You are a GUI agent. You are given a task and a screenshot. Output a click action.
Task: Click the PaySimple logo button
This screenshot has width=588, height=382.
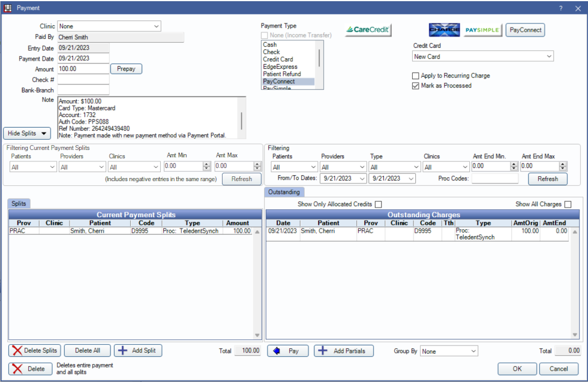point(482,29)
